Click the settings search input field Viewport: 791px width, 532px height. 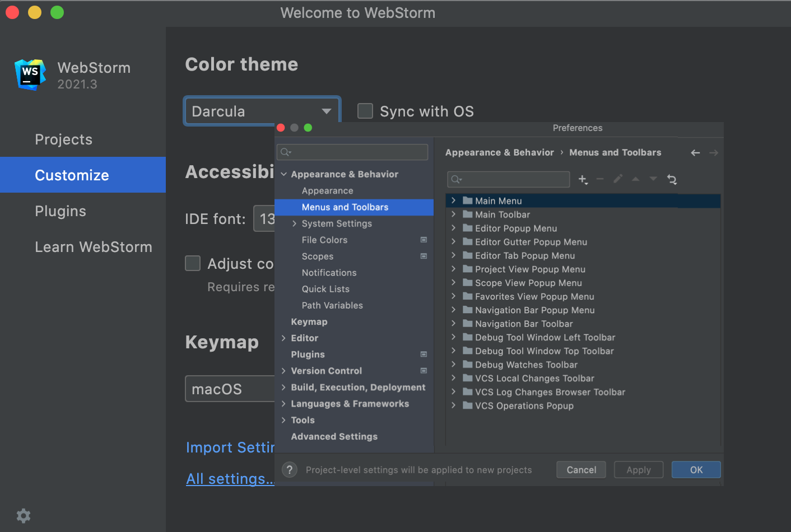[352, 152]
